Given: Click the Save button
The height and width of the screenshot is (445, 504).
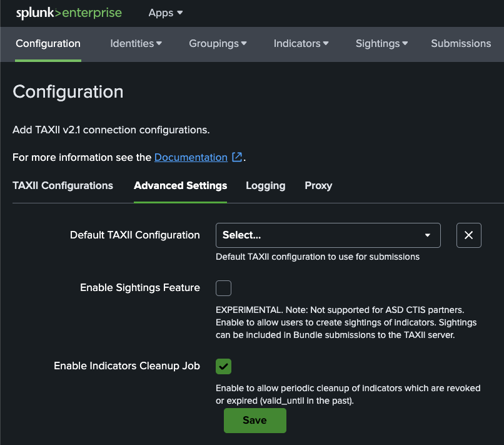Looking at the screenshot, I should point(255,420).
